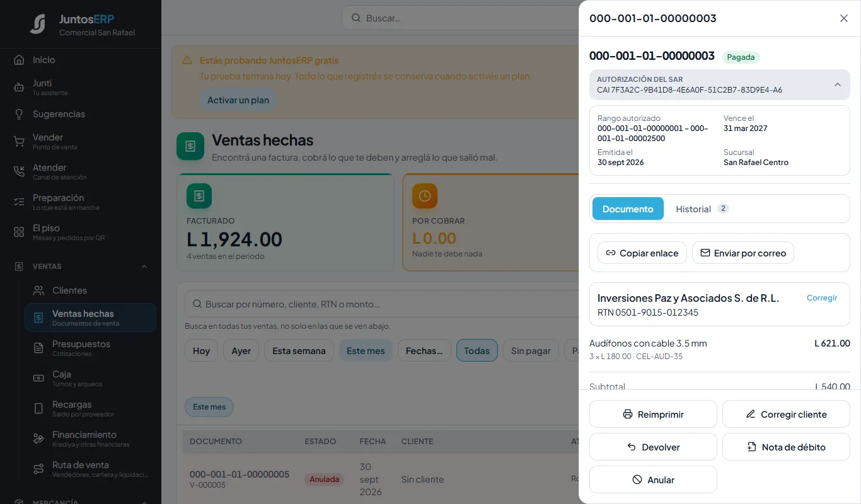
Task: Click the Recargas phone icon
Action: [x=38, y=409]
